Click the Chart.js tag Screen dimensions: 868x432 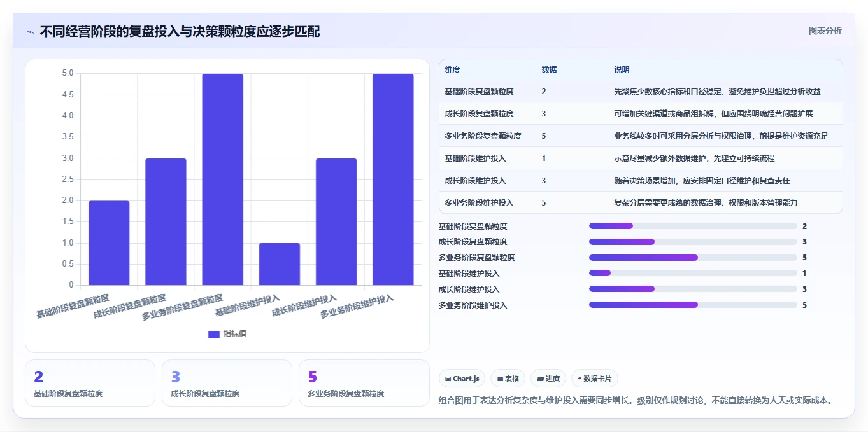coord(462,379)
